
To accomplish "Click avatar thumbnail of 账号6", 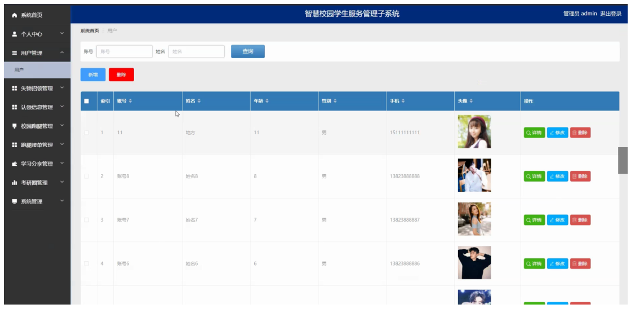I will tap(474, 262).
